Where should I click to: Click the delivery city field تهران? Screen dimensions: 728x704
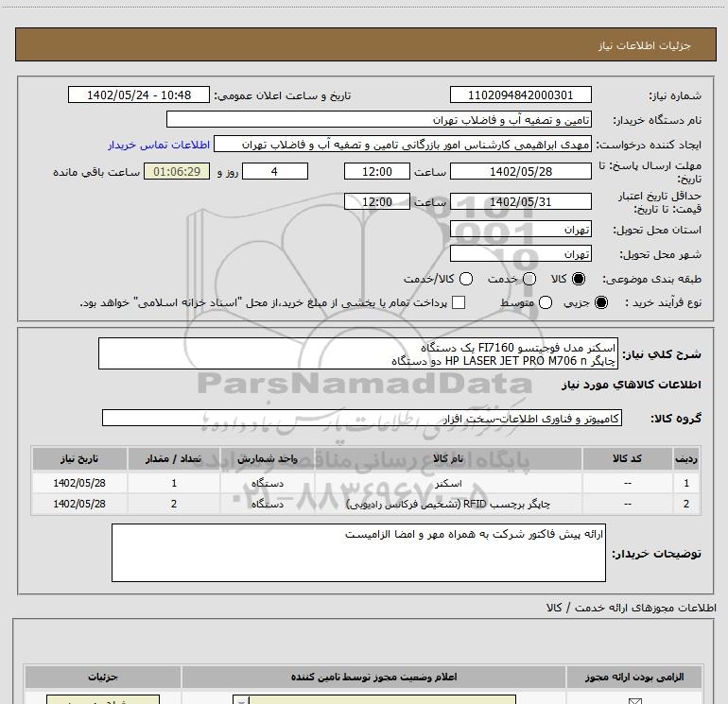[520, 254]
